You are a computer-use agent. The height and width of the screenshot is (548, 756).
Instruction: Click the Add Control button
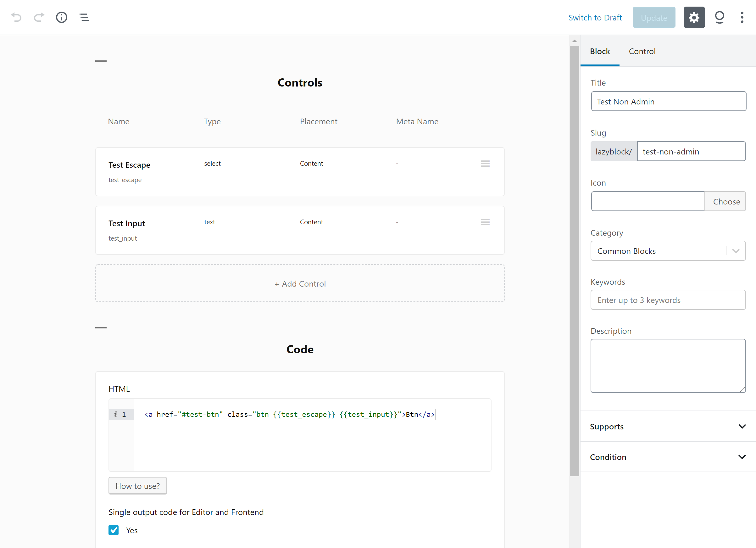click(x=300, y=284)
